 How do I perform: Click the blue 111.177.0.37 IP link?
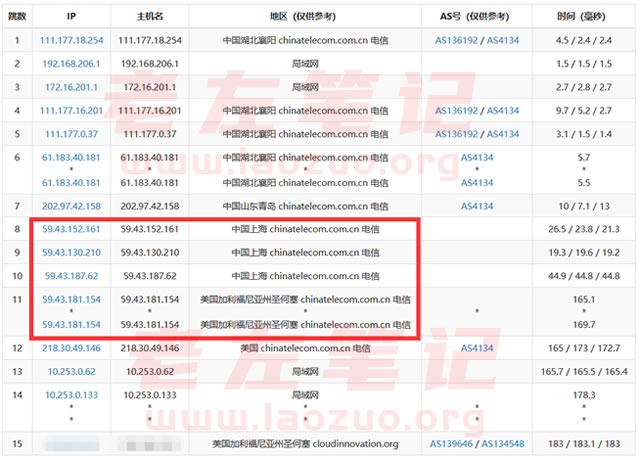pos(71,134)
